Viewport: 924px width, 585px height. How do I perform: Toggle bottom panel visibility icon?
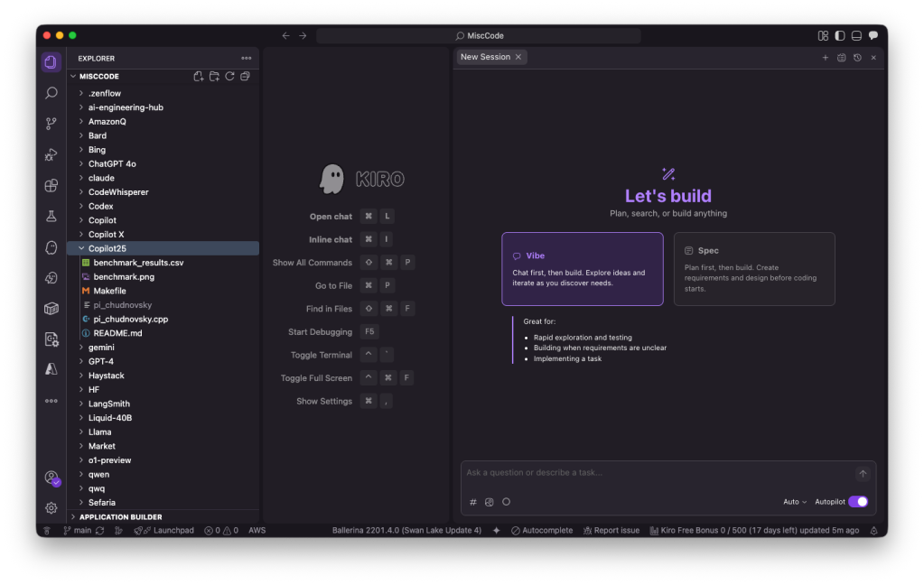856,36
